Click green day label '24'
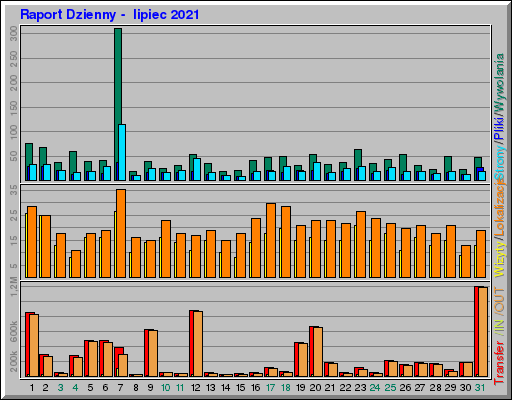512x400 pixels. 375,388
